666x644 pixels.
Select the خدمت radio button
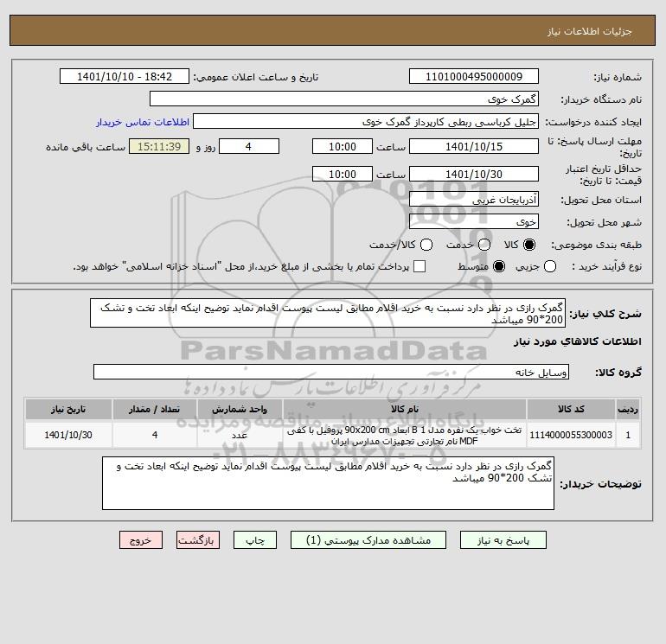(484, 245)
